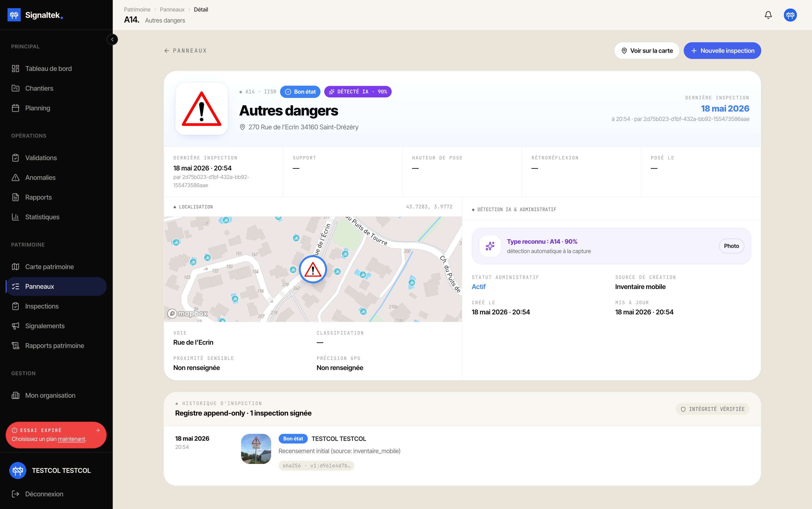Click the AI sparkle icon in detection card
The height and width of the screenshot is (509, 812).
(x=490, y=246)
